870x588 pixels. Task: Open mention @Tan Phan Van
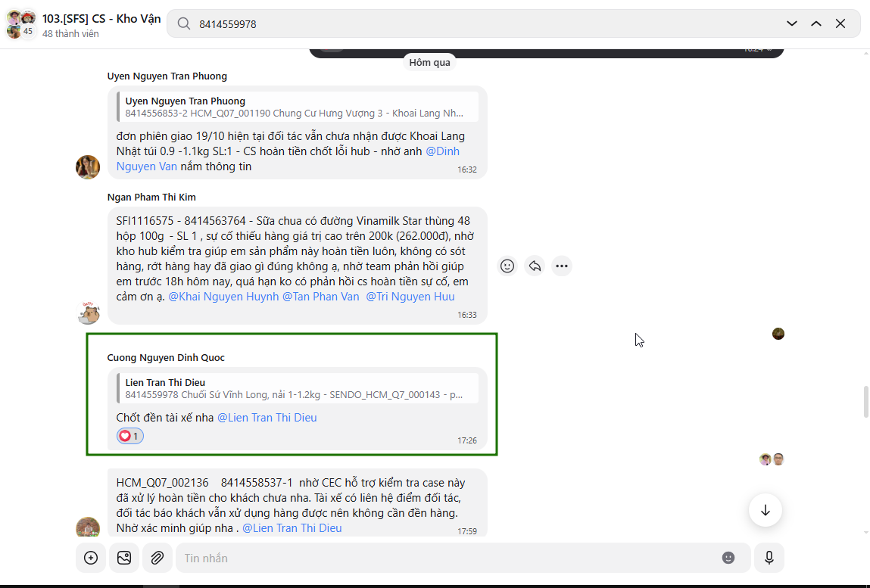click(321, 297)
